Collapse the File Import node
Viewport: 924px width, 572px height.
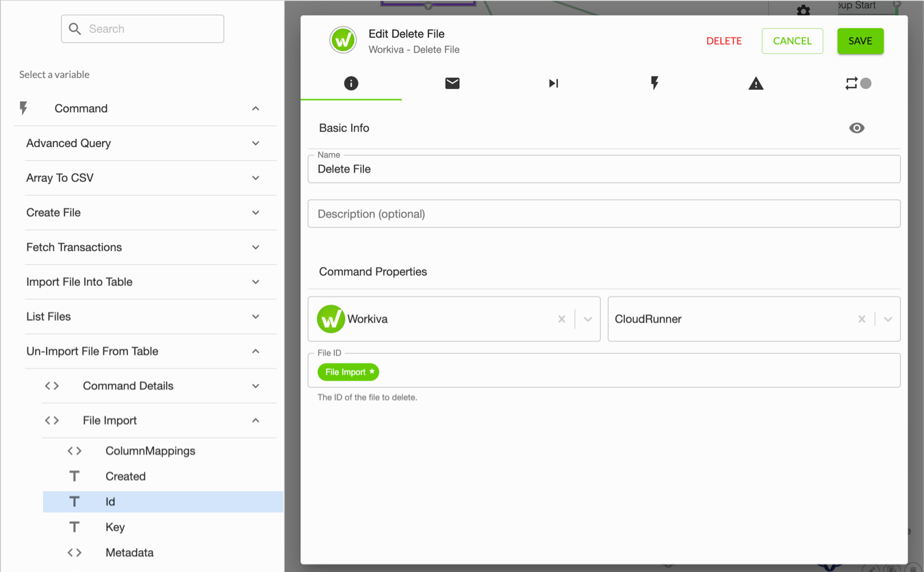[255, 420]
